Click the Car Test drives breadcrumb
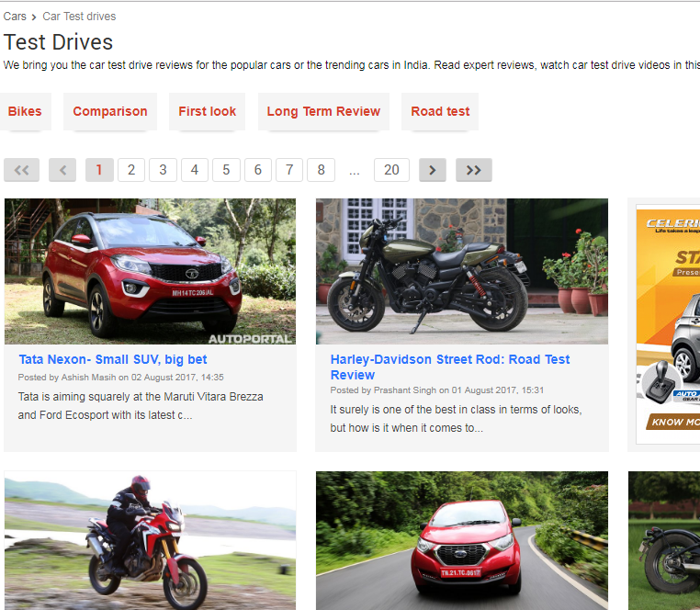 click(x=80, y=17)
